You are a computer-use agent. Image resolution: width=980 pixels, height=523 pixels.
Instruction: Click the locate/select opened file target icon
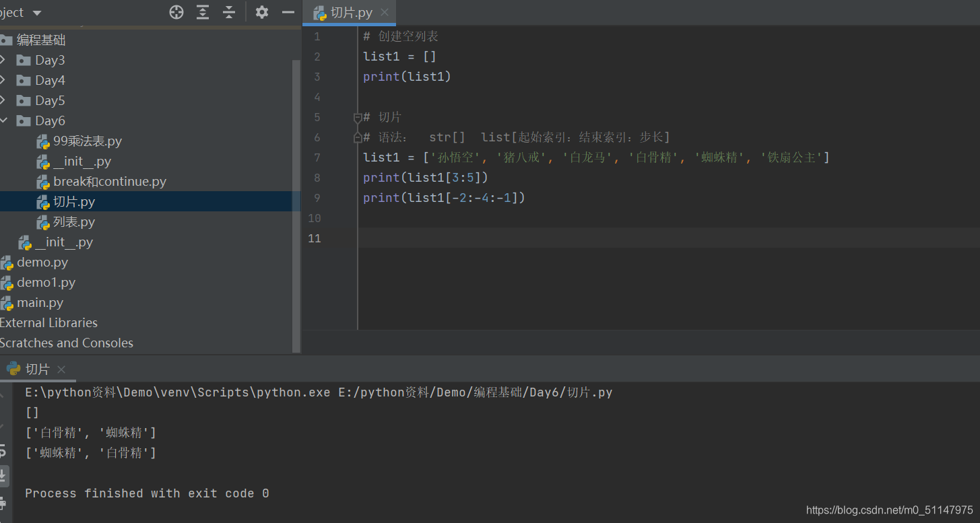tap(176, 12)
